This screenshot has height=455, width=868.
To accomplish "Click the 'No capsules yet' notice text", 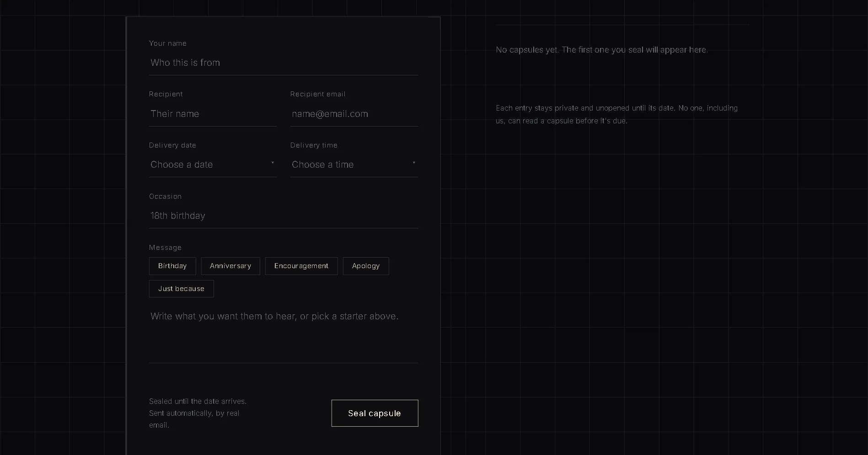I will (602, 50).
